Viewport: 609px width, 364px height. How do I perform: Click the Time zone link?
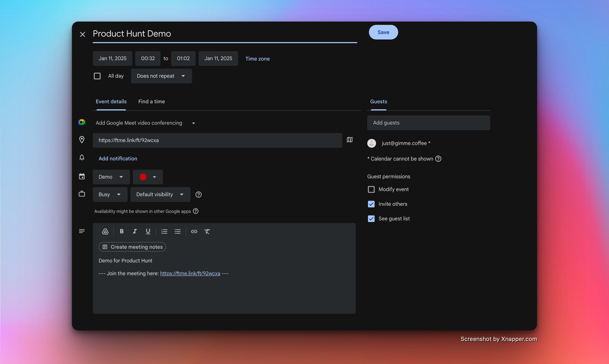click(257, 59)
